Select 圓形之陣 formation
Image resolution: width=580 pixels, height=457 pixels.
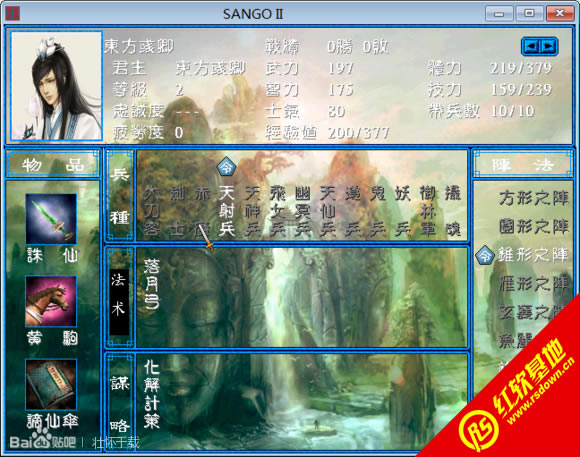pos(533,226)
